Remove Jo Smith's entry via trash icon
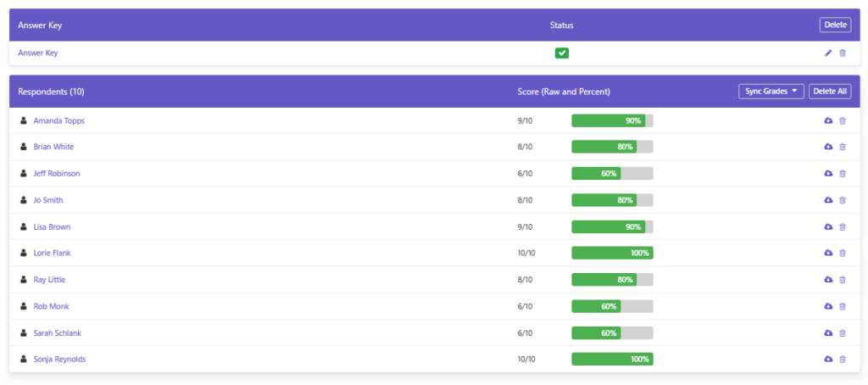868x385 pixels. 843,200
